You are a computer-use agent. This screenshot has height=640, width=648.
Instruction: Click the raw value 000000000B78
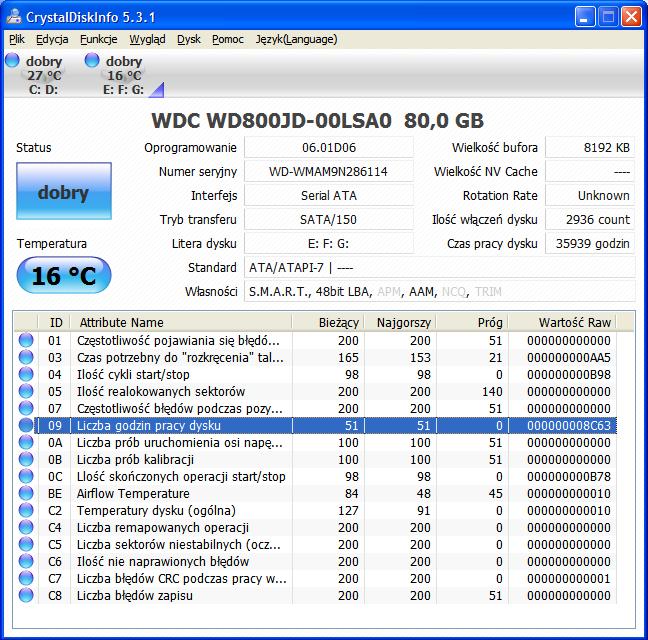[569, 476]
